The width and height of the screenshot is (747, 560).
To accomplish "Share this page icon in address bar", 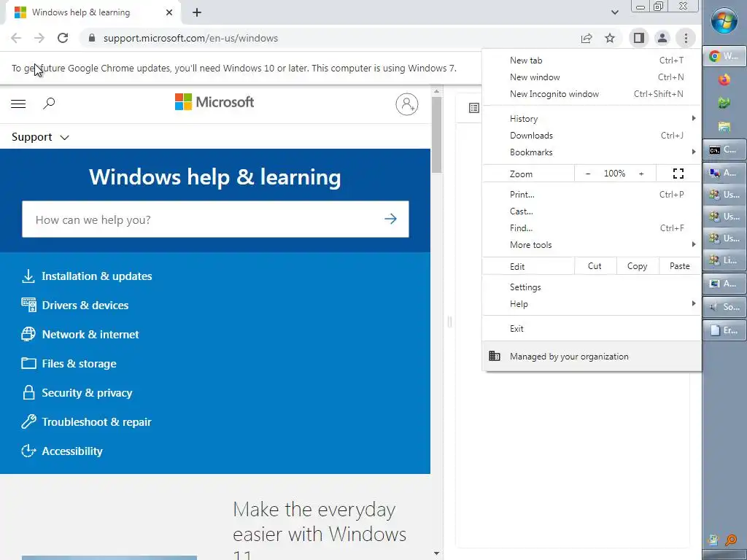I will click(x=587, y=38).
